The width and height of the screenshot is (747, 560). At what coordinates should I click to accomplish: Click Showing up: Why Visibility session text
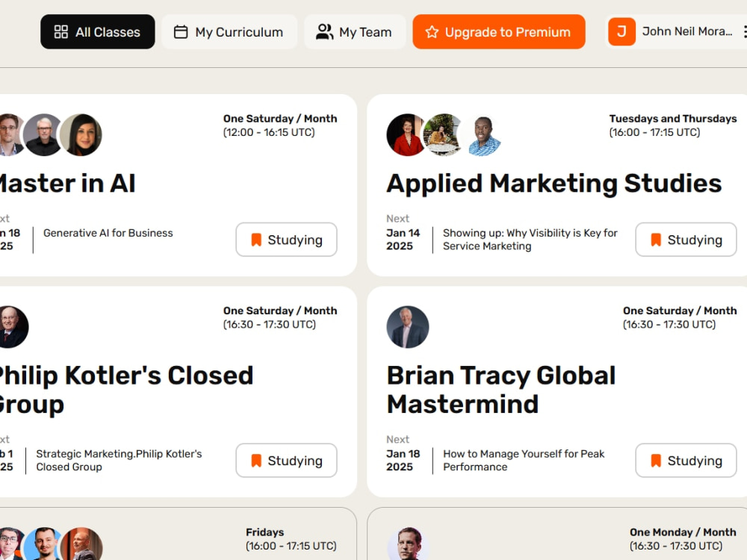(530, 240)
